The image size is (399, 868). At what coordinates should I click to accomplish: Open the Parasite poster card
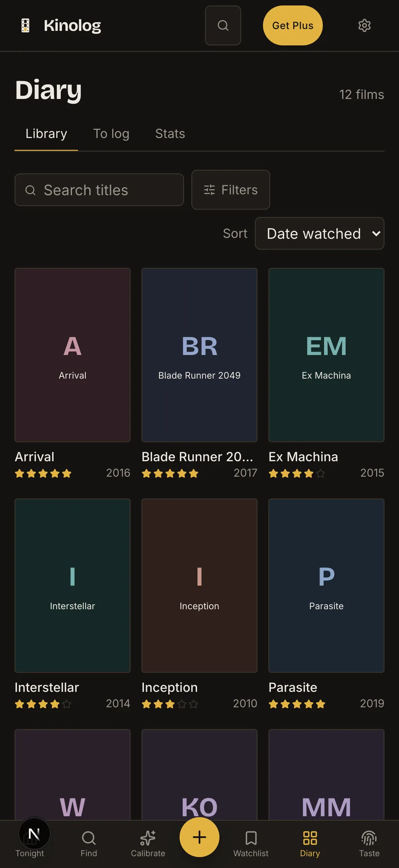coord(326,586)
